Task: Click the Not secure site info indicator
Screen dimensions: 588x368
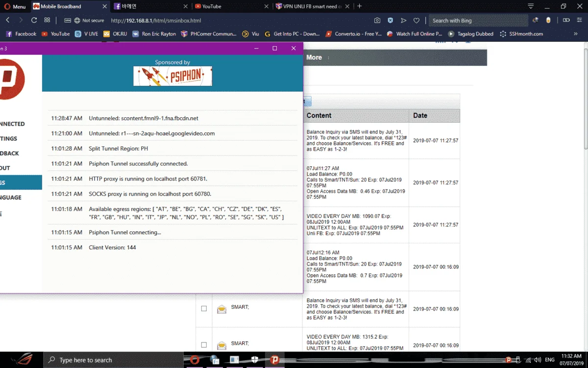Action: (89, 21)
